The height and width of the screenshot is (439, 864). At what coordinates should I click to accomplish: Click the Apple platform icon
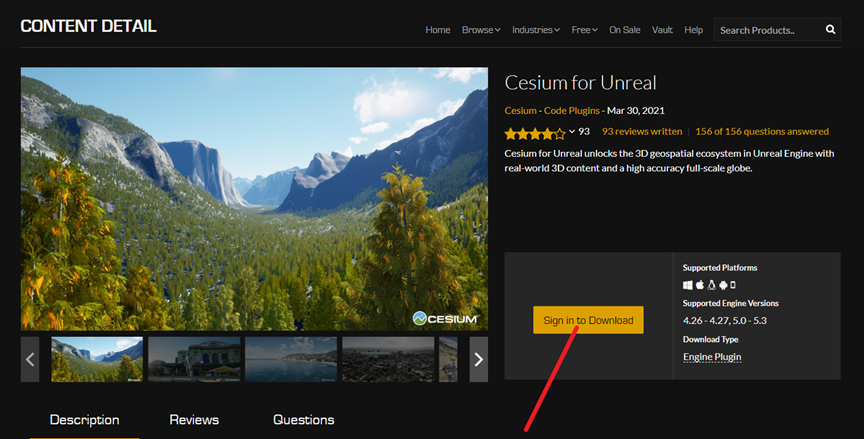coord(700,285)
